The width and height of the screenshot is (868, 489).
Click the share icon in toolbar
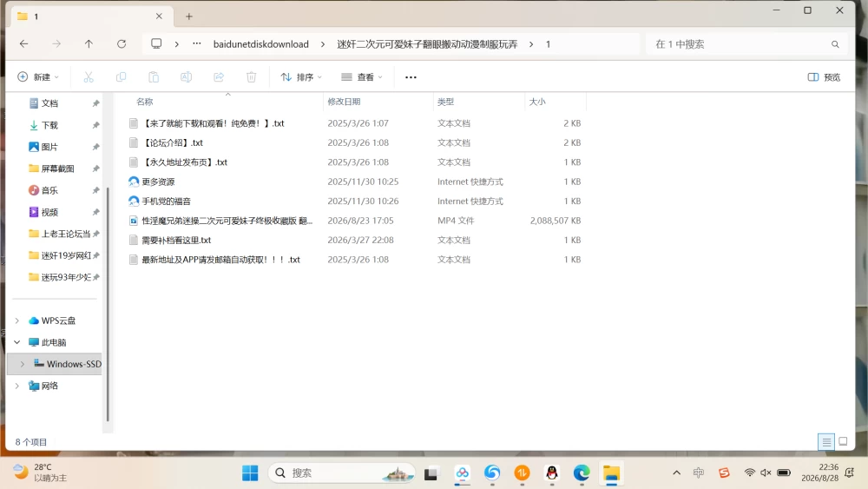[x=219, y=77]
